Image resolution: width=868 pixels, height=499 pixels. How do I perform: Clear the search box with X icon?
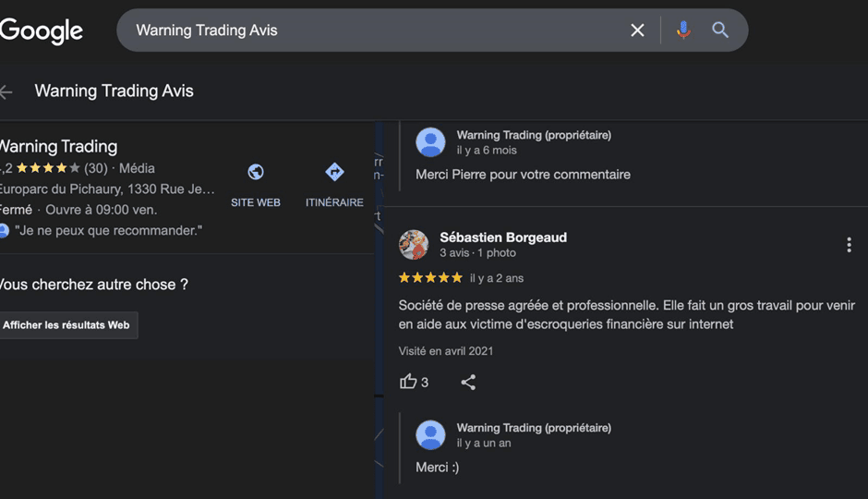tap(637, 30)
